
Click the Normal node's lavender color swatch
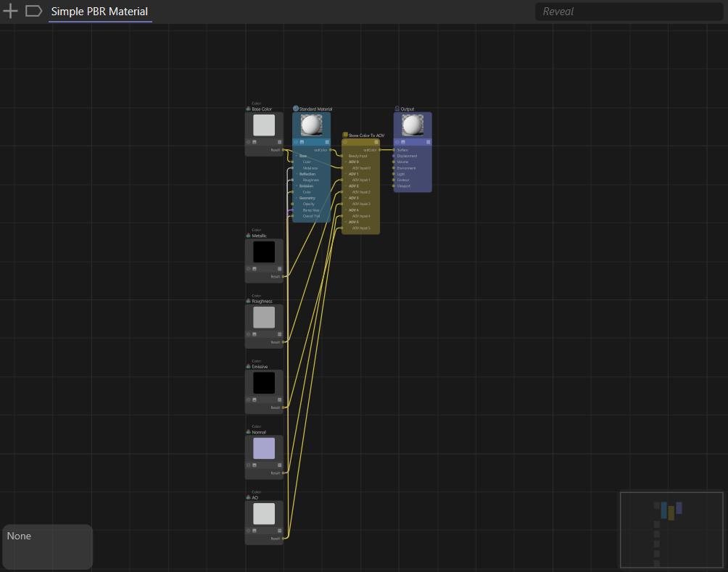click(x=264, y=448)
